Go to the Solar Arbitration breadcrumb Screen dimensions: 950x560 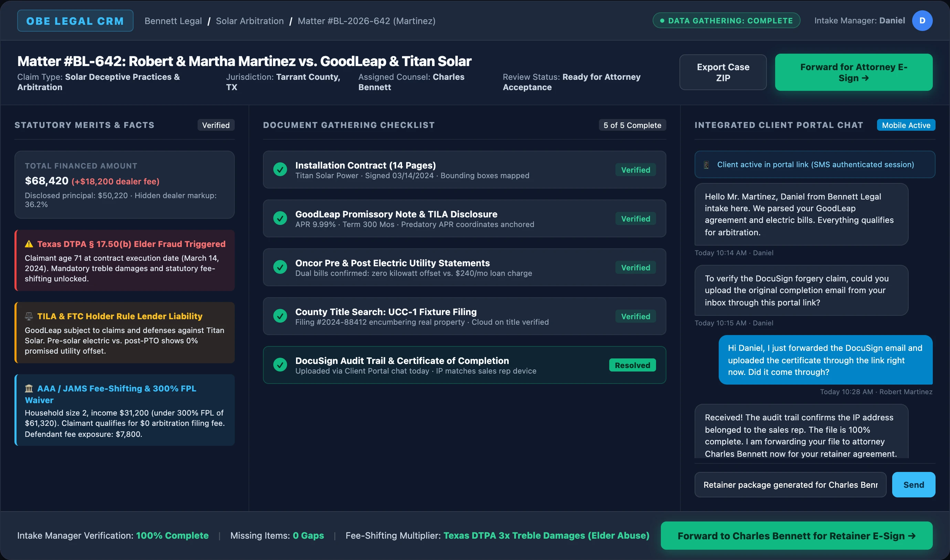[250, 21]
